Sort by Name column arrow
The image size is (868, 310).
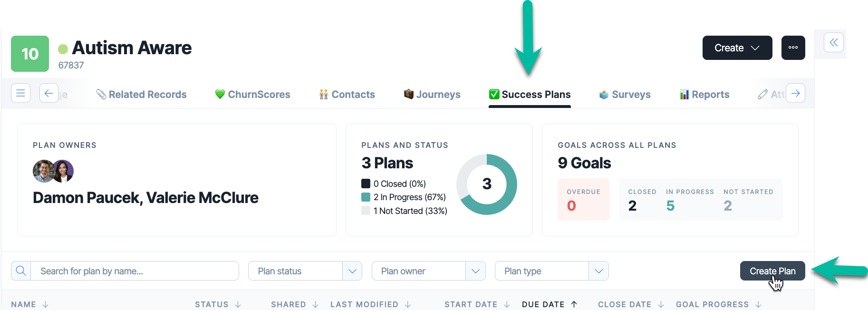[x=46, y=304]
